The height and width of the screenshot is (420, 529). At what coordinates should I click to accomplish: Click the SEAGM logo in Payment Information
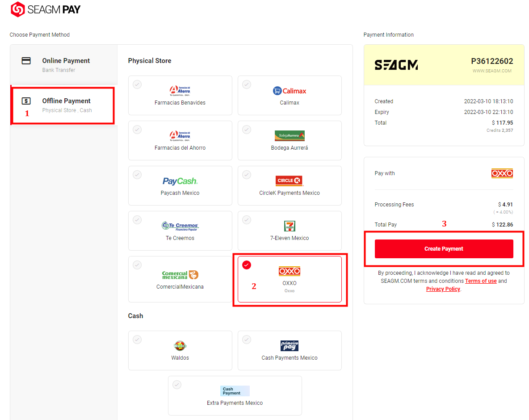pos(396,65)
